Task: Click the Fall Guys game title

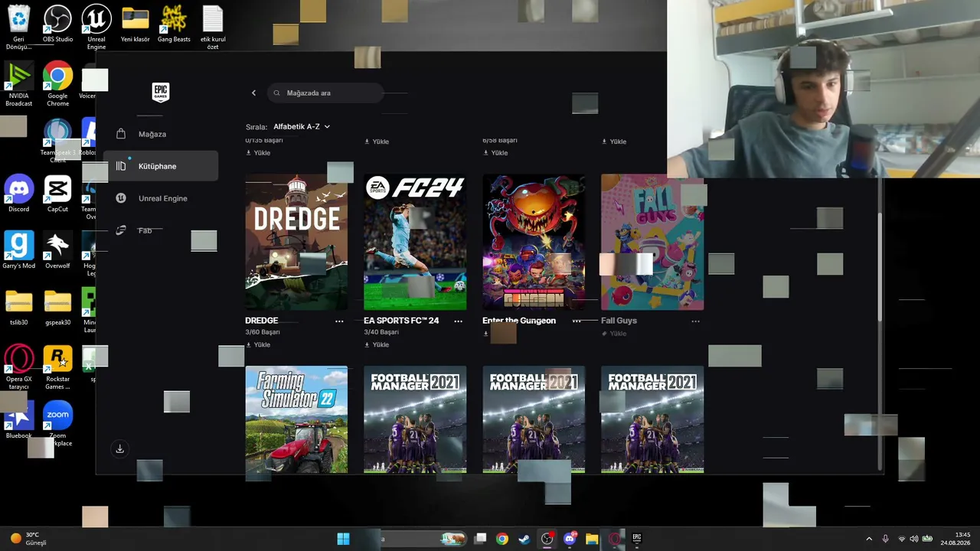Action: tap(619, 321)
